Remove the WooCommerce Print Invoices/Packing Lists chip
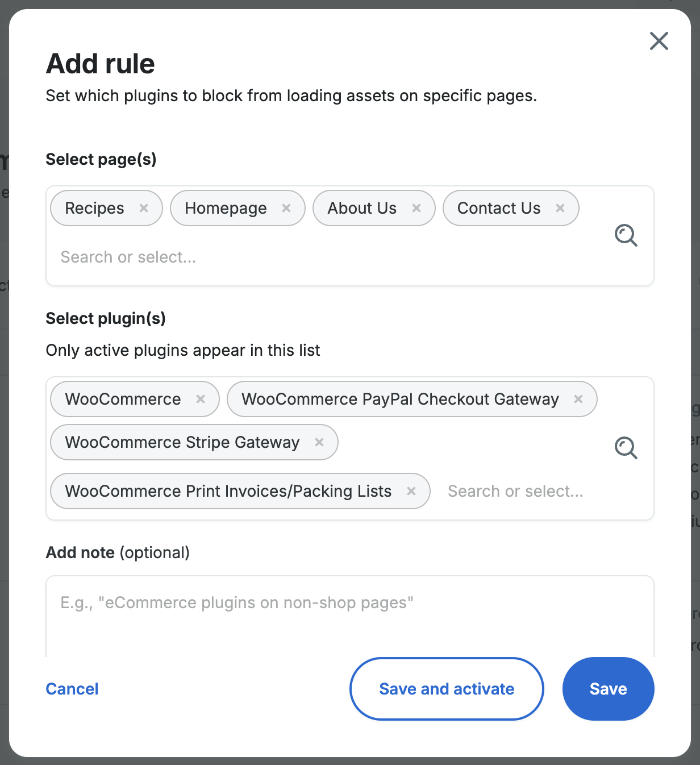This screenshot has width=700, height=765. click(x=411, y=491)
